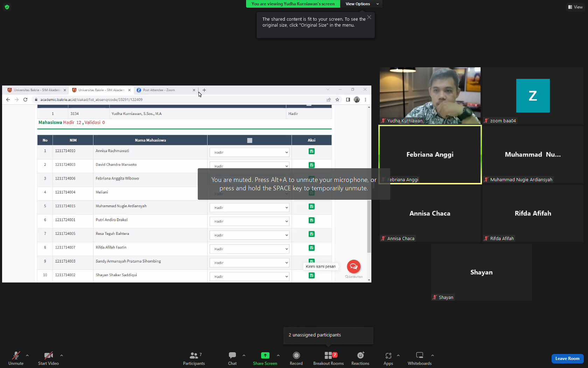Open attendance dropdown for Muhammad Nugie Ardiansyah

coord(250,207)
